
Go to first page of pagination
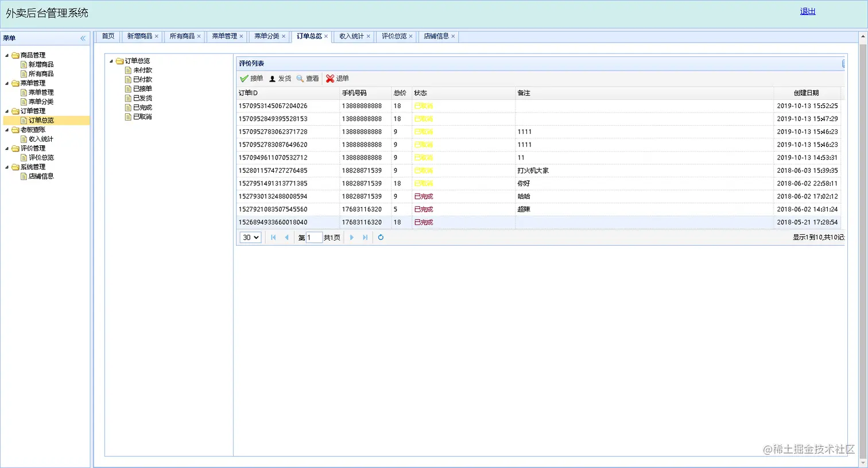click(x=273, y=237)
